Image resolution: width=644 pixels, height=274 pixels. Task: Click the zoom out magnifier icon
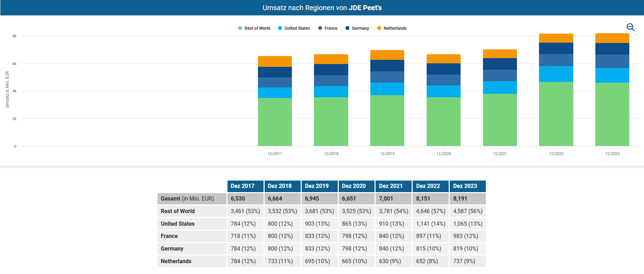pos(630,27)
